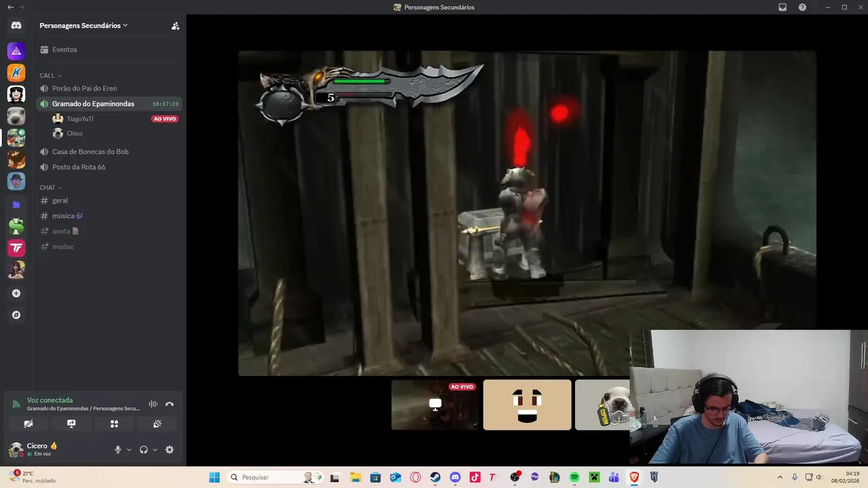868x488 pixels.
Task: Open Brave browser from taskbar
Action: (634, 477)
